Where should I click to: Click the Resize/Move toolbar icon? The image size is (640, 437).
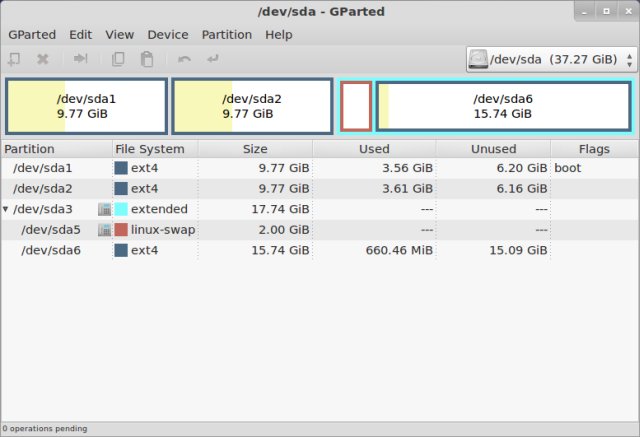coord(80,59)
